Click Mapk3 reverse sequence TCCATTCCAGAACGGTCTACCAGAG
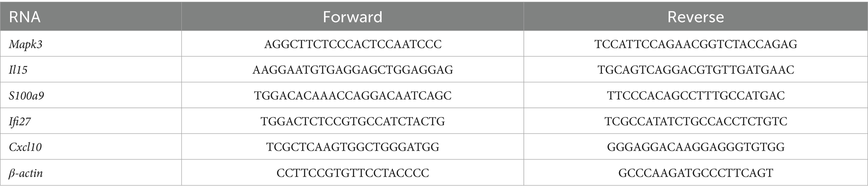868x193 pixels. (x=695, y=44)
